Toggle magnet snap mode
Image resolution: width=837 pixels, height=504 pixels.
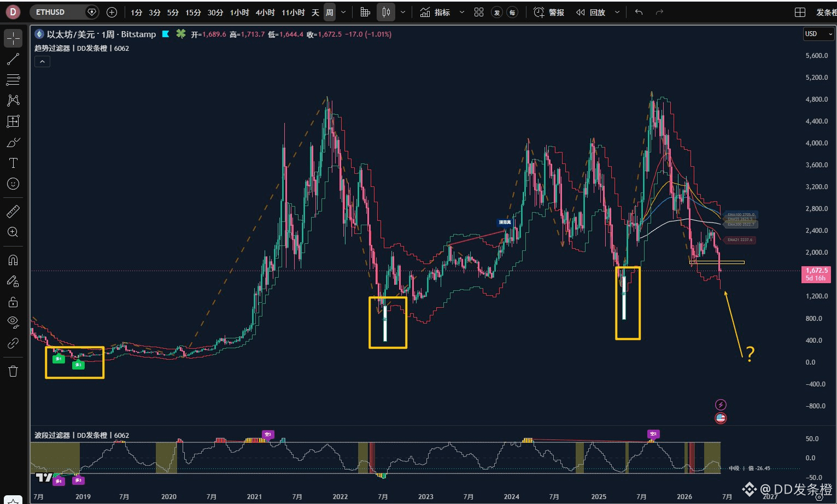(13, 260)
